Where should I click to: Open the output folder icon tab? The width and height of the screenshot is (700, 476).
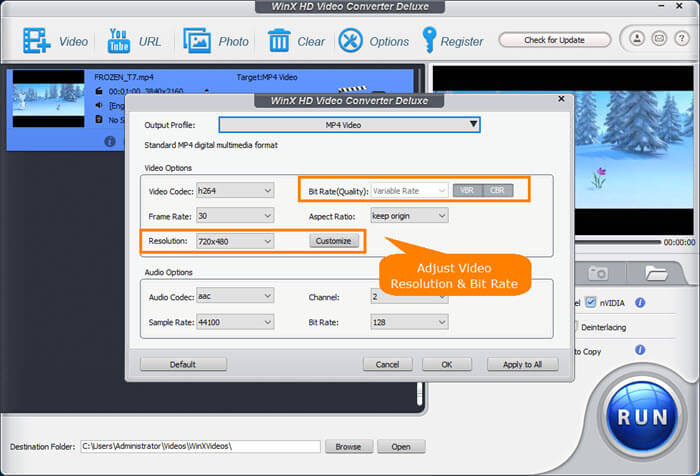pos(656,272)
